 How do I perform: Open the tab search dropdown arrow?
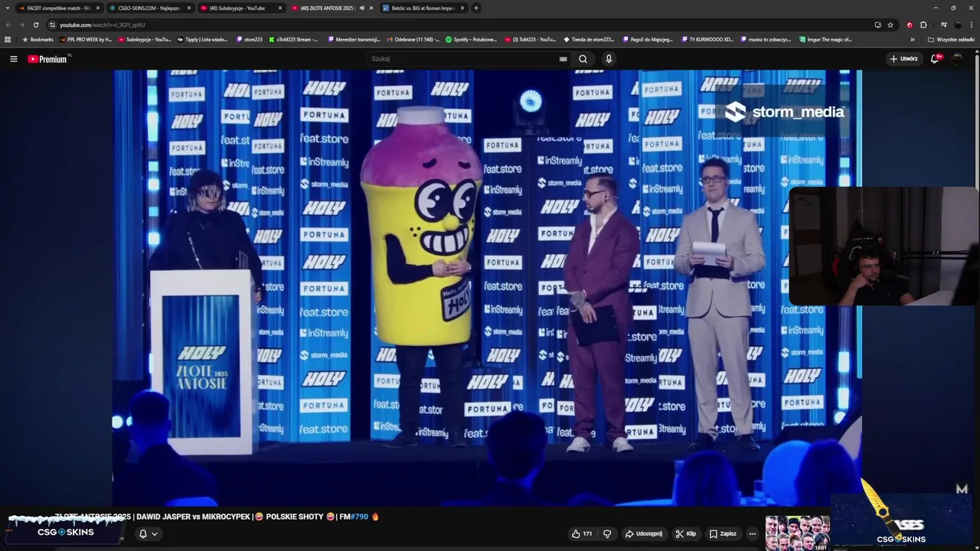point(7,8)
